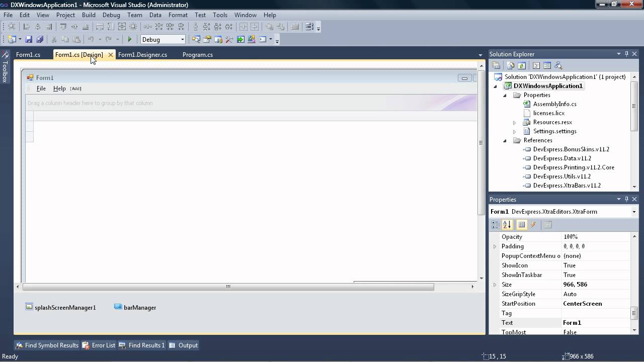Select barManager in the component tray
This screenshot has height=362, width=644.
[135, 307]
